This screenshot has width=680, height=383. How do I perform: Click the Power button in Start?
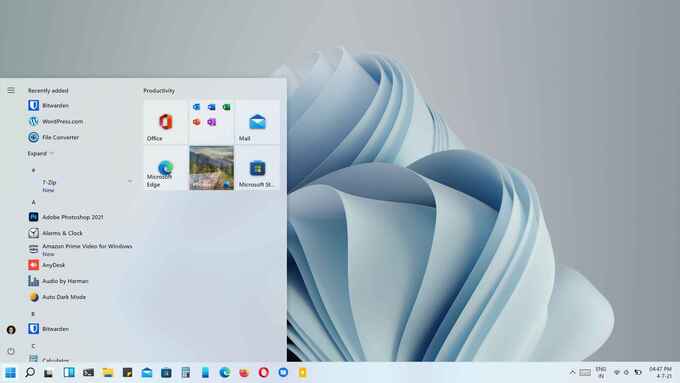point(11,351)
